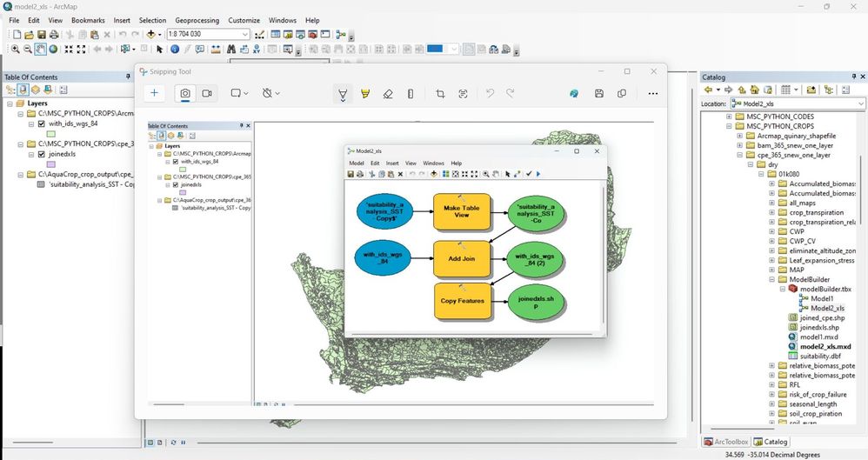Switch Snipping Tool to video record mode
The width and height of the screenshot is (868, 460).
pos(207,94)
